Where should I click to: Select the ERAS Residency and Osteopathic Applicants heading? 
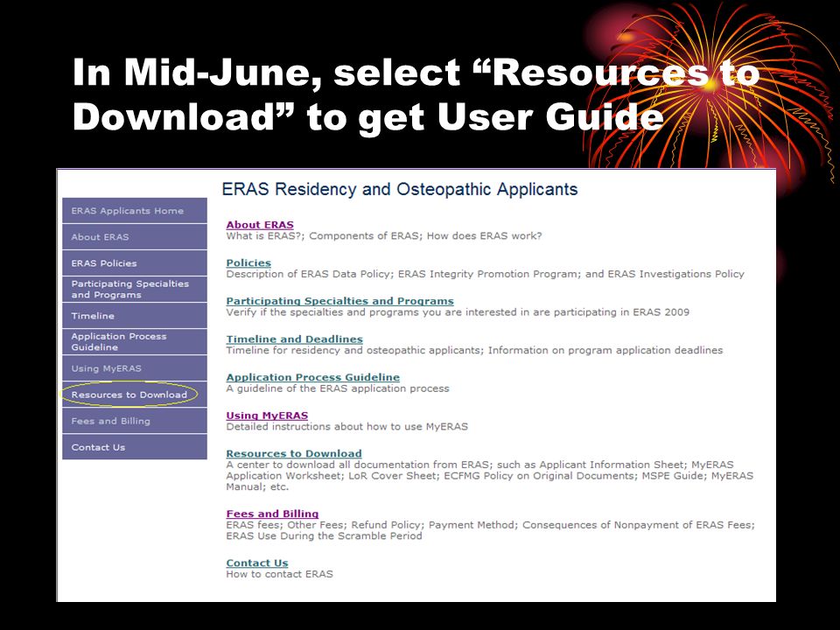[400, 189]
